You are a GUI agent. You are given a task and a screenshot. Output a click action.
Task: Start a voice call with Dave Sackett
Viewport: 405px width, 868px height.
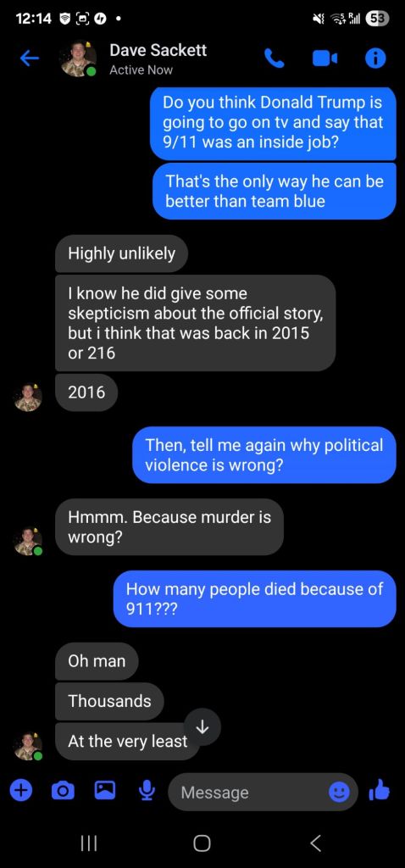(275, 58)
